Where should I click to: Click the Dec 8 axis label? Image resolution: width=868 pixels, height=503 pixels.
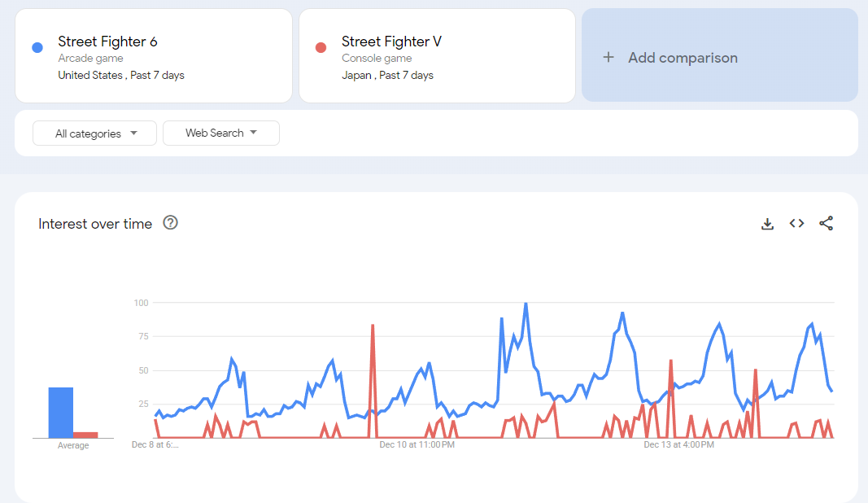click(155, 445)
